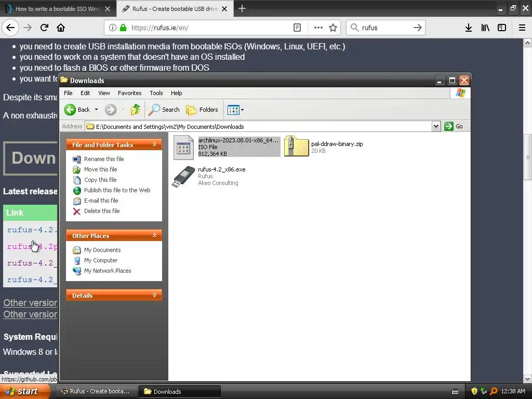Open the Back history dropdown arrow
This screenshot has height=399, width=532.
96,110
